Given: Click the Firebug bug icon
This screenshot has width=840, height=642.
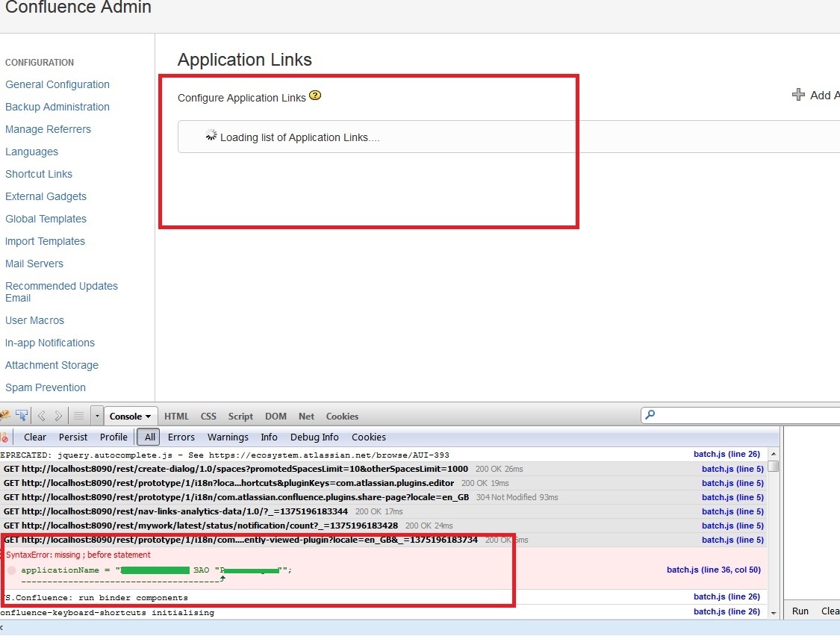Looking at the screenshot, I should click(4, 416).
